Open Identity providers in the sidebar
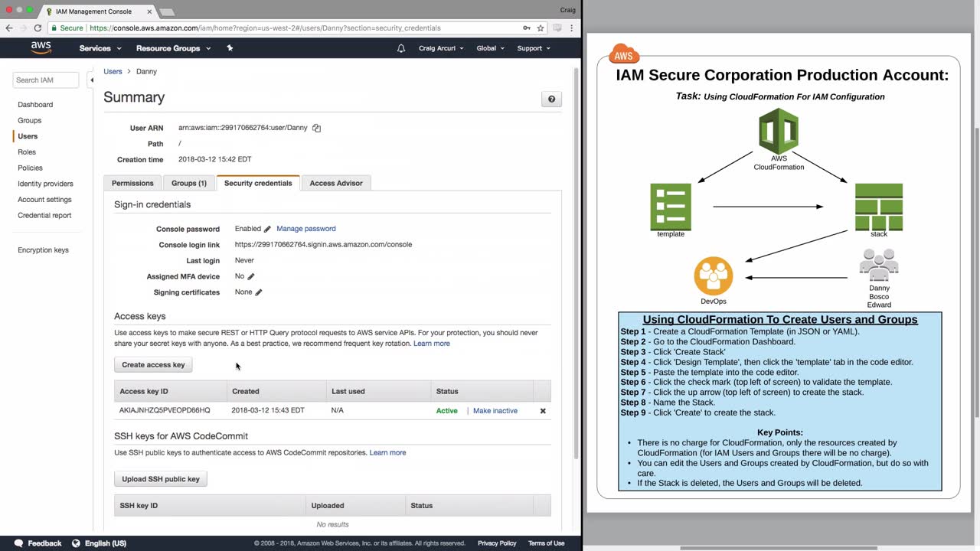 coord(45,184)
